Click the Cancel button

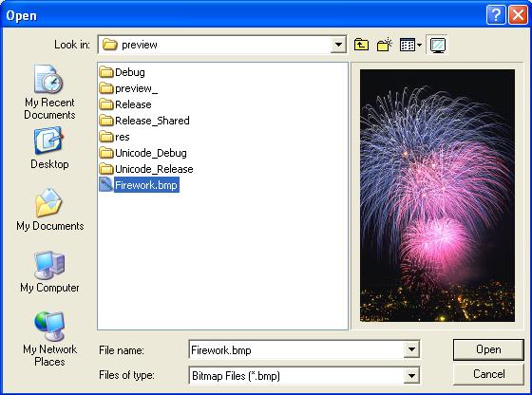coord(488,374)
